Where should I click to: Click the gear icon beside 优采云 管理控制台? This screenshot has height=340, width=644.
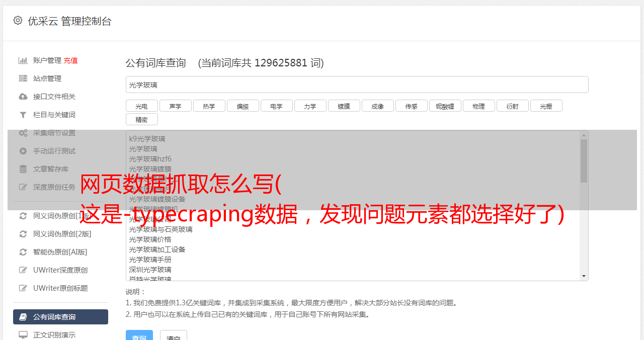click(18, 21)
